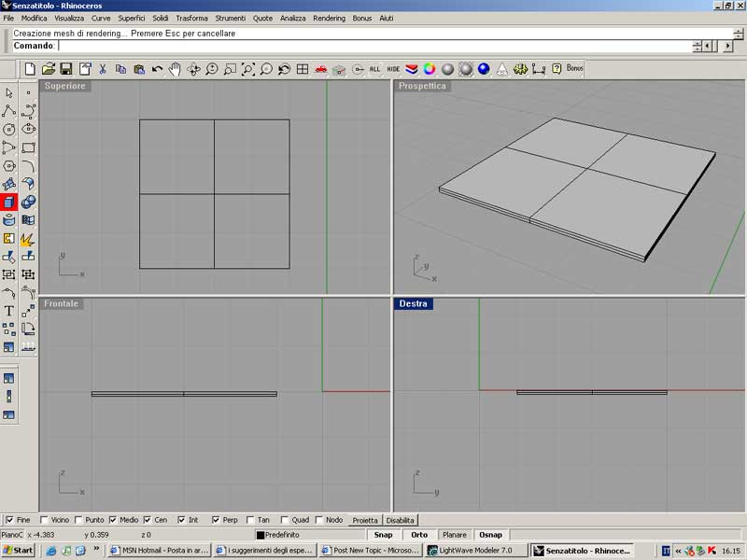Click the Explode tool icon
747x560 pixels.
tap(28, 238)
